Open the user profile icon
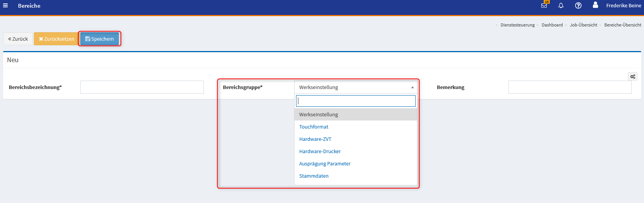This screenshot has height=203, width=644. pos(595,5)
